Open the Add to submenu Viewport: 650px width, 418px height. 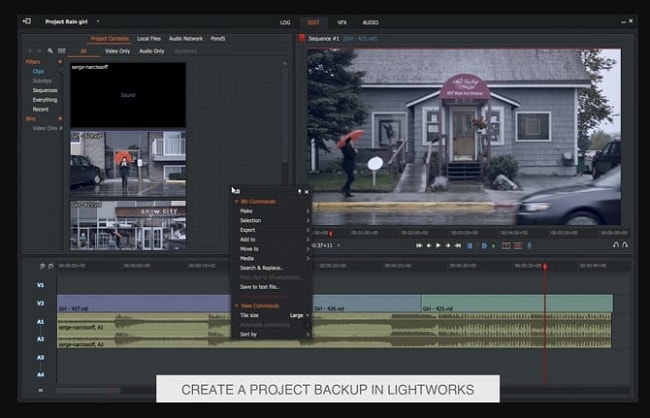[x=272, y=240]
